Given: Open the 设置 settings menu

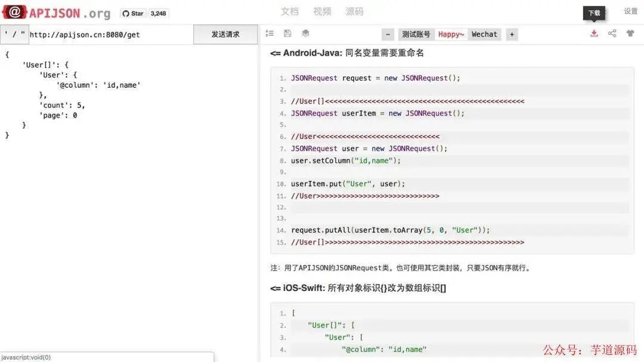Looking at the screenshot, I should (x=630, y=11).
